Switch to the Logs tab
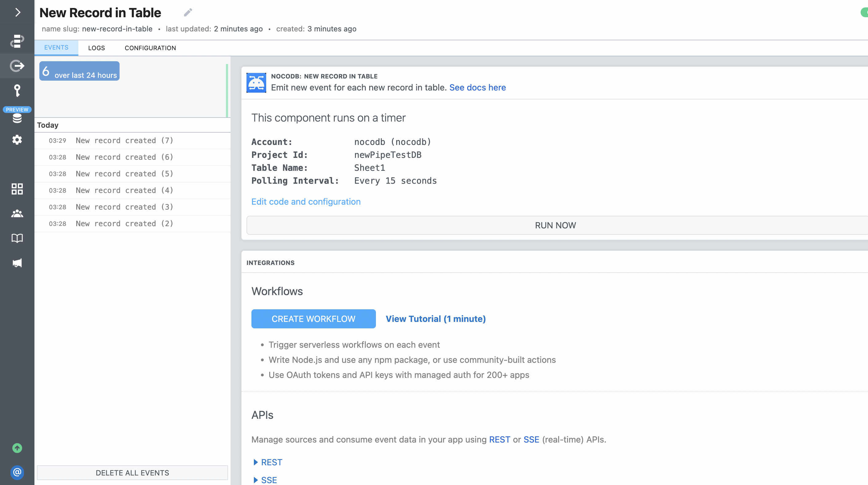 pos(97,48)
